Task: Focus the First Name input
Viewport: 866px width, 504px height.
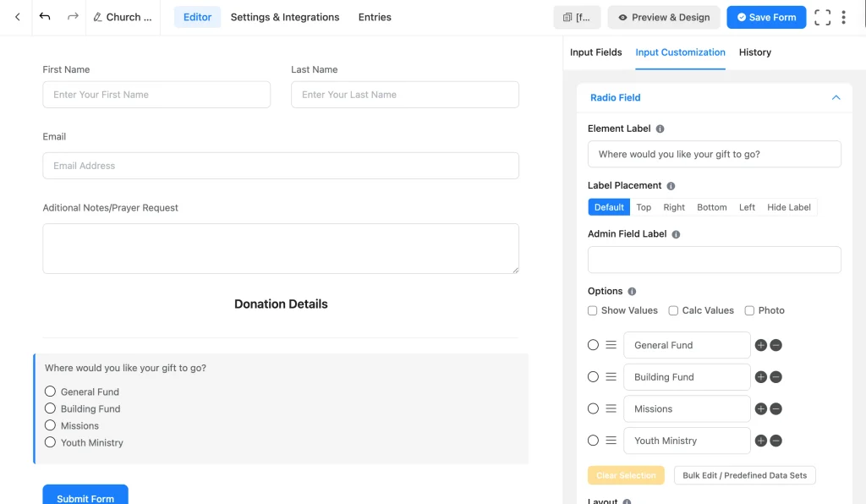Action: 156,95
